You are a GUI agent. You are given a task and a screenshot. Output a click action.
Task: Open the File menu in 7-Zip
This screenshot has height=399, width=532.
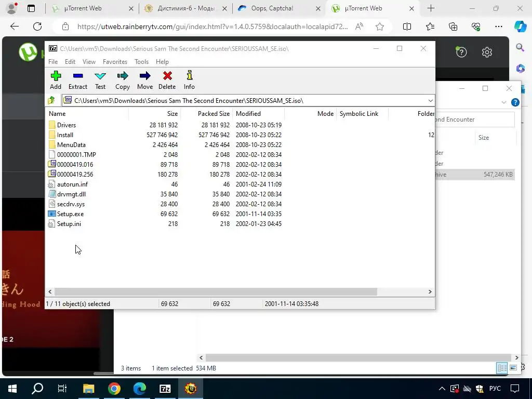[53, 62]
